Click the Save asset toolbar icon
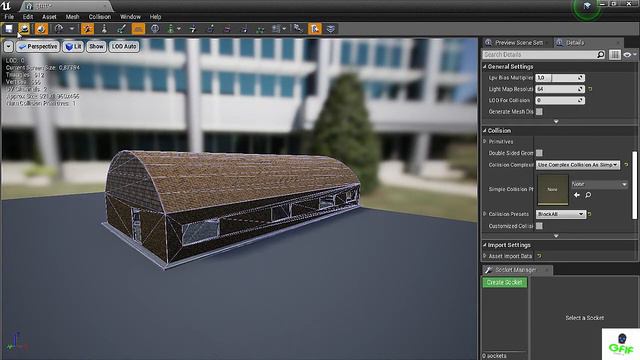 [9, 29]
